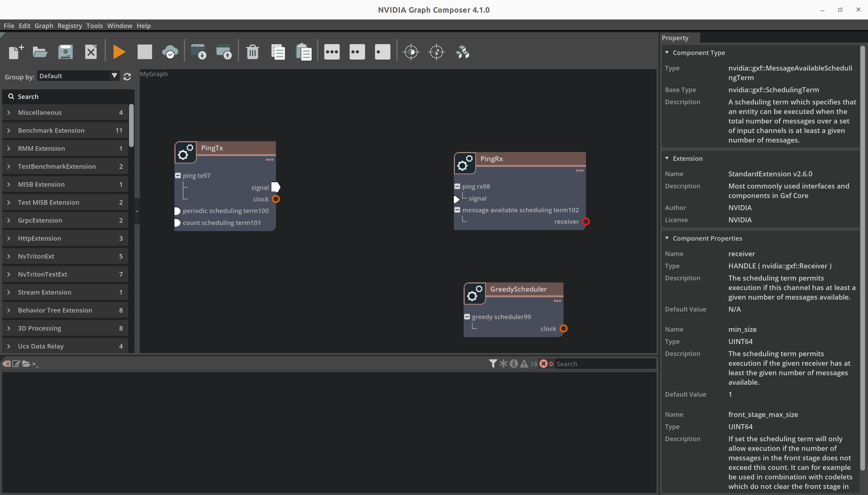This screenshot has width=868, height=495.
Task: Open the Edit menu
Action: pos(25,26)
